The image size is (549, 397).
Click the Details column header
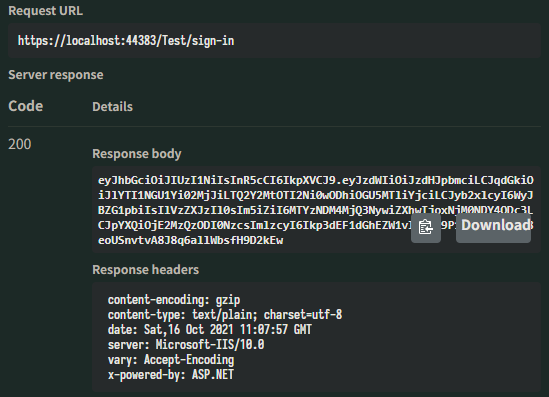tap(112, 106)
